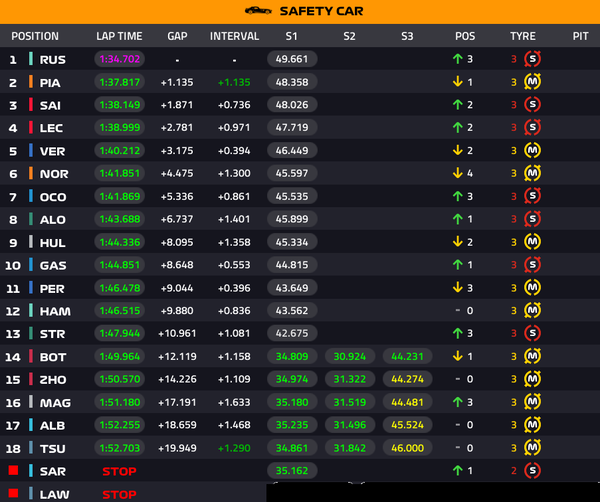This screenshot has height=502, width=600.
Task: Click TSU sector 3 time 46.000
Action: (408, 448)
